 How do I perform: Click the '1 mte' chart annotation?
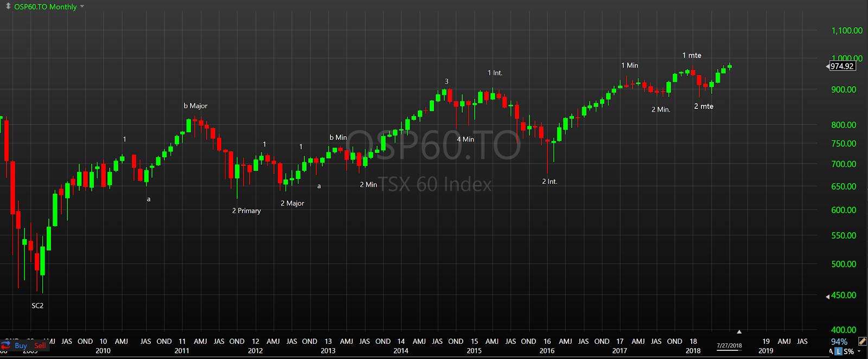pyautogui.click(x=692, y=55)
